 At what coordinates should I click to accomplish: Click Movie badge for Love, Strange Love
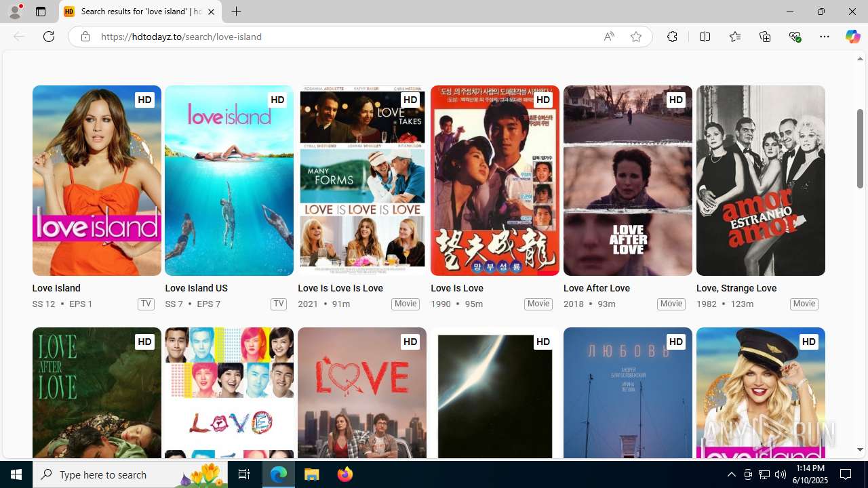(x=804, y=304)
